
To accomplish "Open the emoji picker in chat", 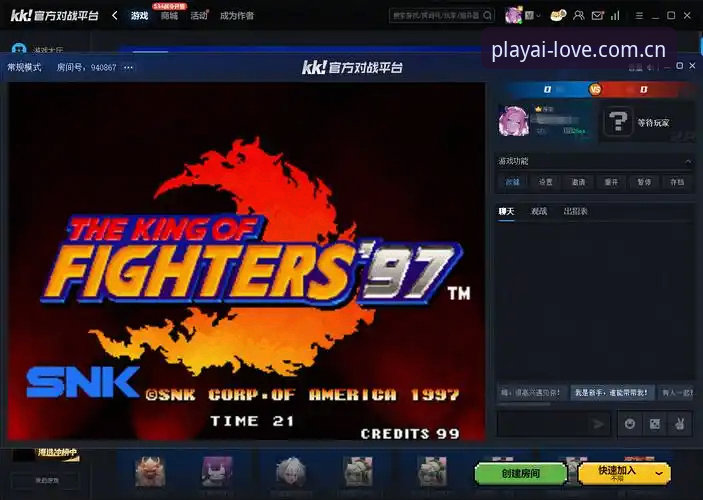I will coord(629,424).
